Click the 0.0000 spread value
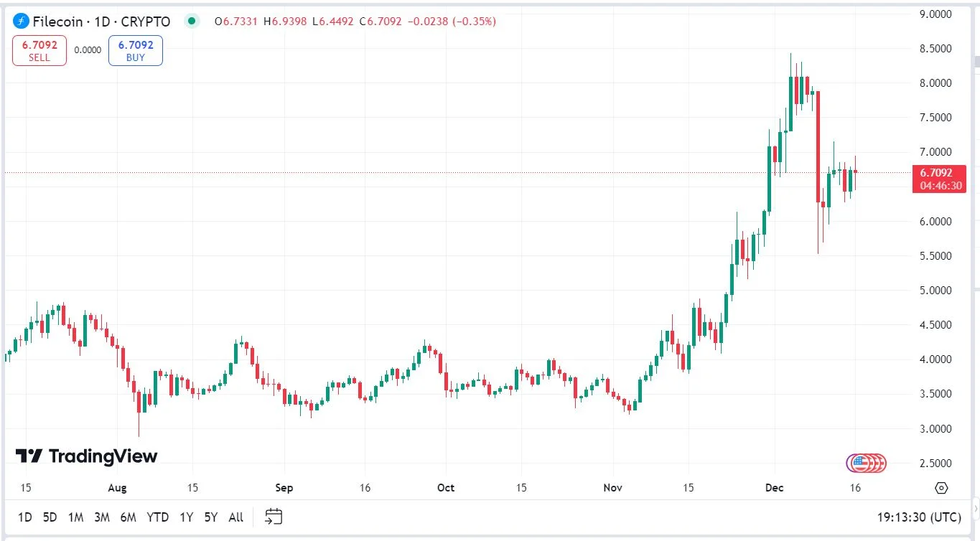Screen dimensions: 980x541 pyautogui.click(x=88, y=51)
